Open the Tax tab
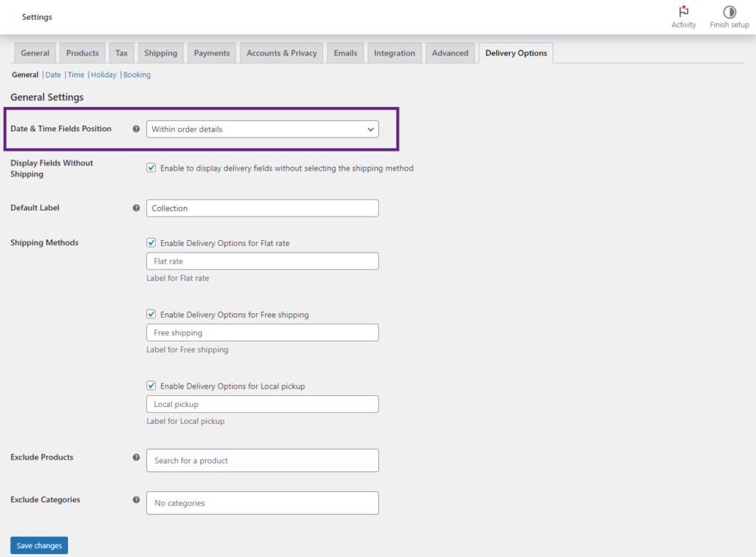Image resolution: width=756 pixels, height=557 pixels. pyautogui.click(x=122, y=53)
